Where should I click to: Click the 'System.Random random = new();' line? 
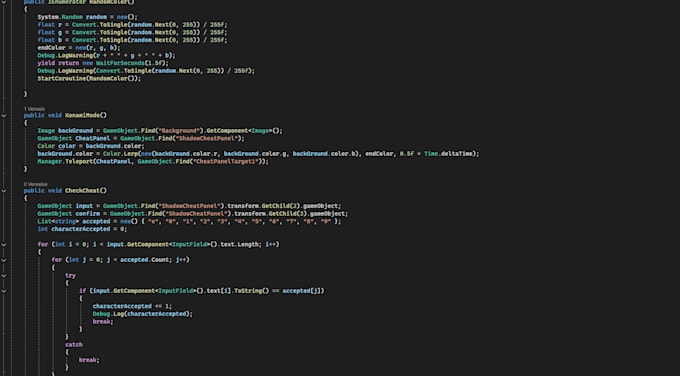(87, 17)
